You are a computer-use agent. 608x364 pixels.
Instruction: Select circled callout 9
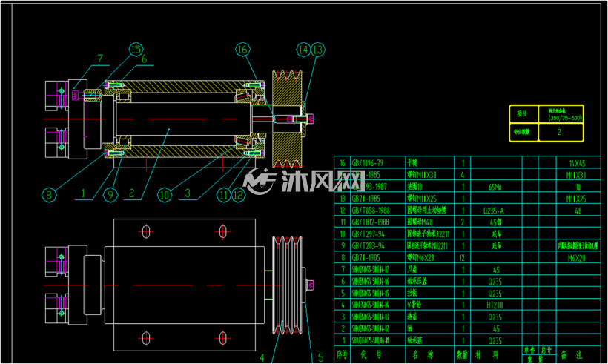pos(110,194)
